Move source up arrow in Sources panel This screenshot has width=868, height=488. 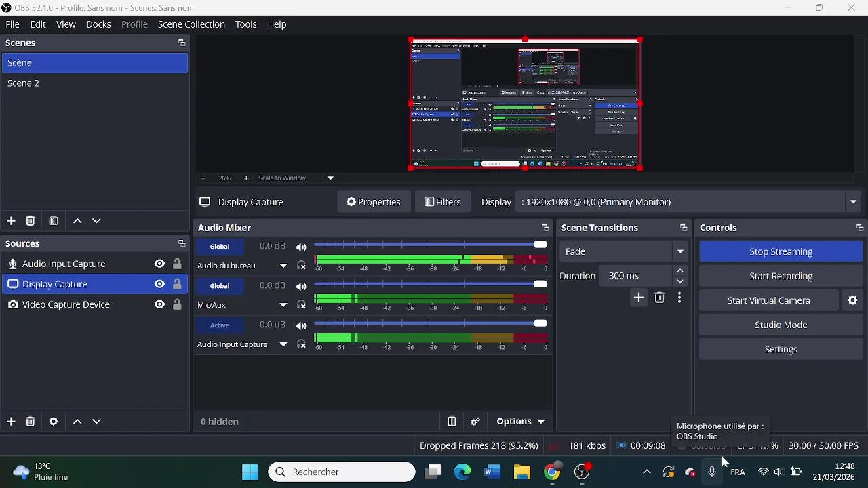tap(77, 422)
